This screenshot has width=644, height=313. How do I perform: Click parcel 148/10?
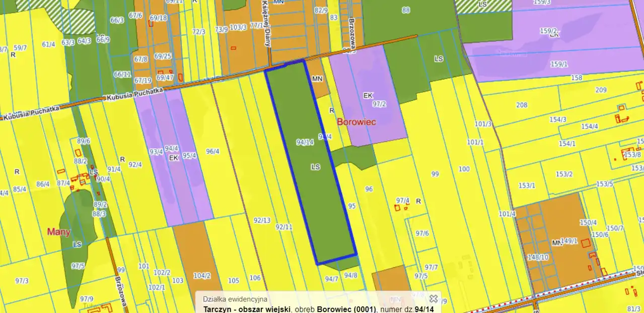point(538,257)
